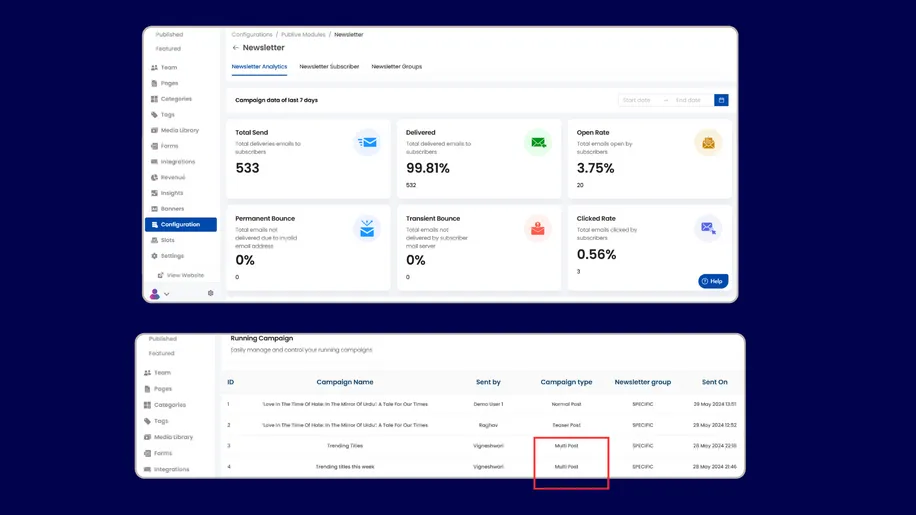The height and width of the screenshot is (515, 916).
Task: Select the Trending Titles this week row
Action: (344, 467)
